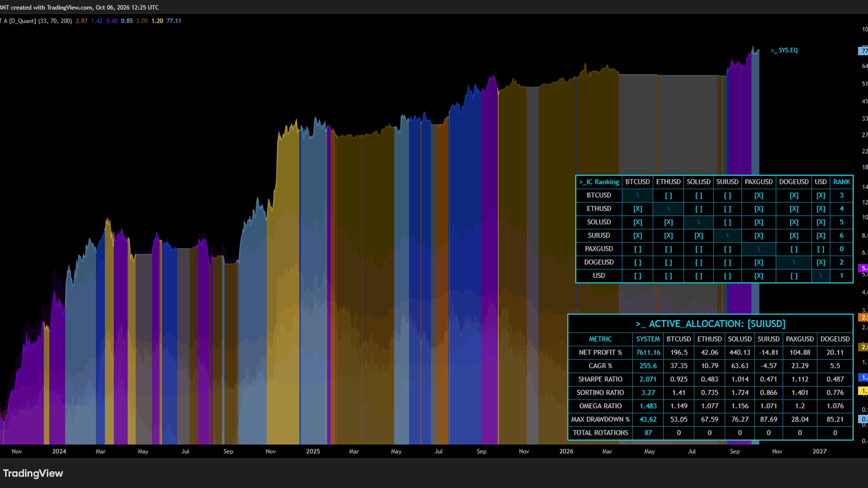Click the METRIC column header

pos(600,339)
